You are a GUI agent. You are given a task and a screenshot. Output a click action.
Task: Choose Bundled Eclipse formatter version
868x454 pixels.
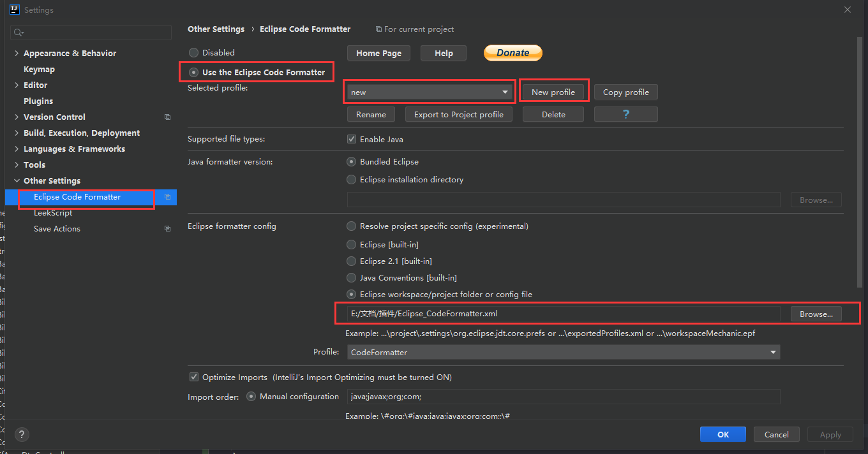point(352,162)
